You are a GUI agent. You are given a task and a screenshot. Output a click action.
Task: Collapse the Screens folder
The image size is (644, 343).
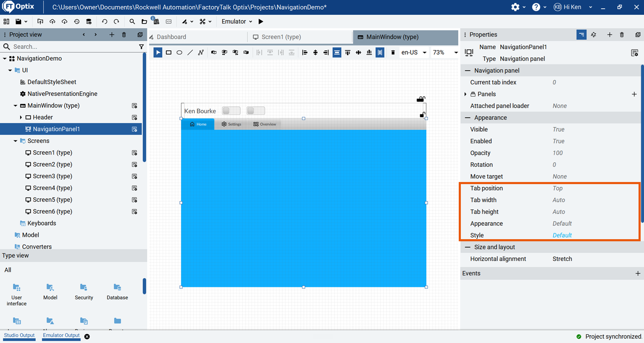coord(16,141)
